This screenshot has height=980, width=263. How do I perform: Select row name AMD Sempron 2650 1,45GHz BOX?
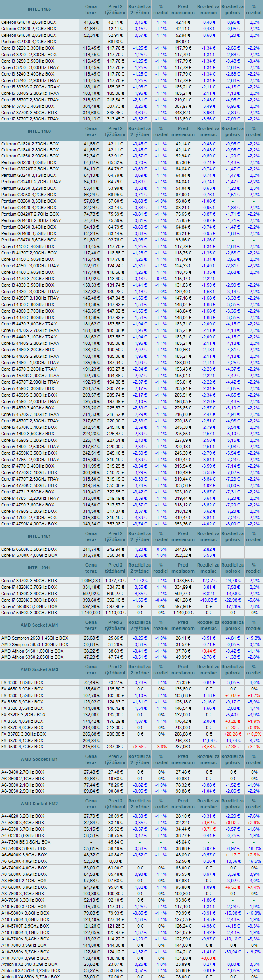35,638
